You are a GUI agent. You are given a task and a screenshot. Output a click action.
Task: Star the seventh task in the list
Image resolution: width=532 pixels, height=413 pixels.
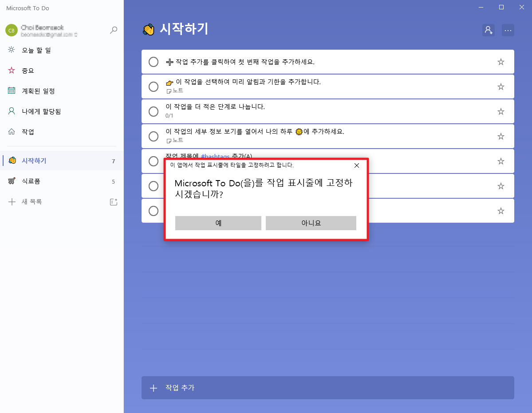point(501,211)
